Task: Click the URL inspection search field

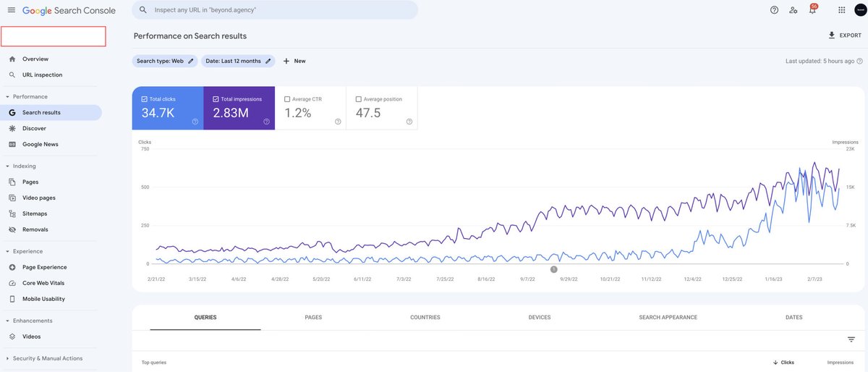Action: click(x=275, y=10)
